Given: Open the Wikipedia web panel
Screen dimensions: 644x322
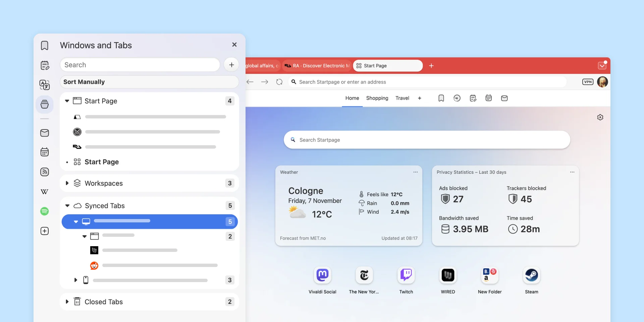Looking at the screenshot, I should 45,192.
